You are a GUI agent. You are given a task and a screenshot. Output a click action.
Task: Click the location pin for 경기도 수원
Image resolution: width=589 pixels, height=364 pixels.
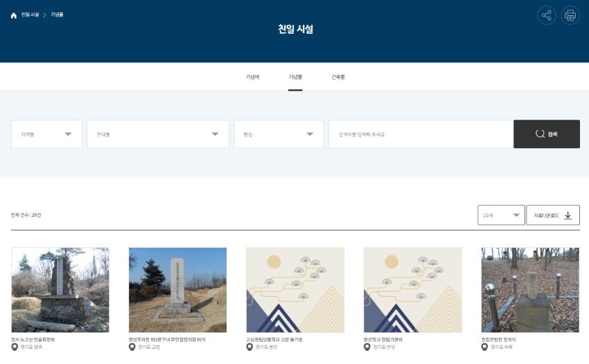[484, 347]
